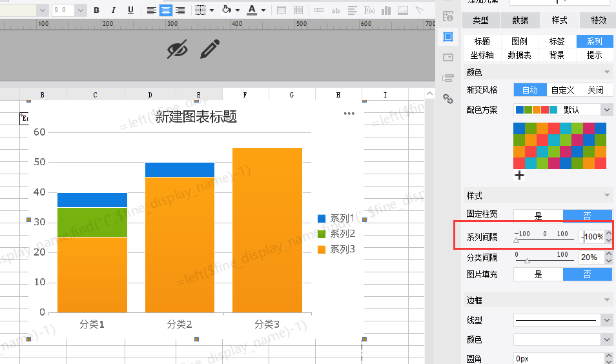The height and width of the screenshot is (364, 616).
Task: Set 图片填充 option to 是
Action: [x=538, y=274]
